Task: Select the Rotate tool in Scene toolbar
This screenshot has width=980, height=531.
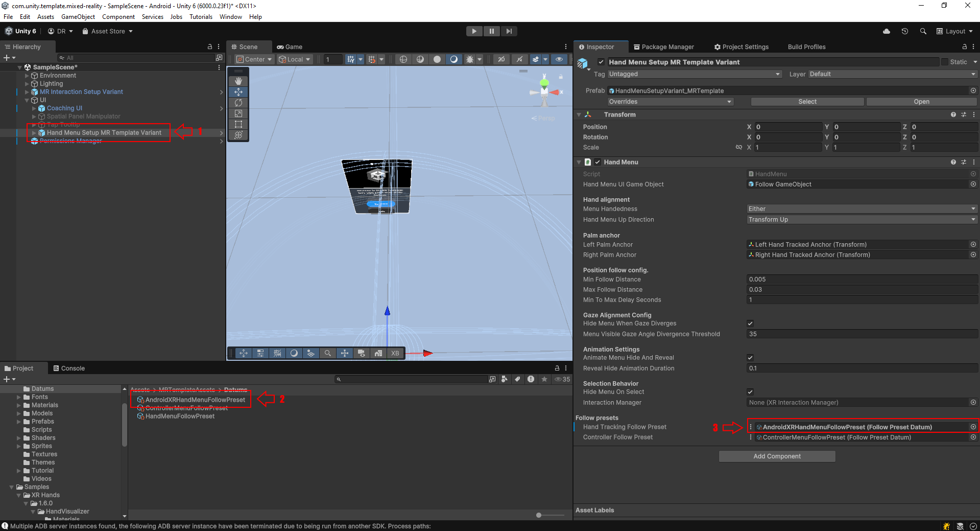Action: pos(238,103)
